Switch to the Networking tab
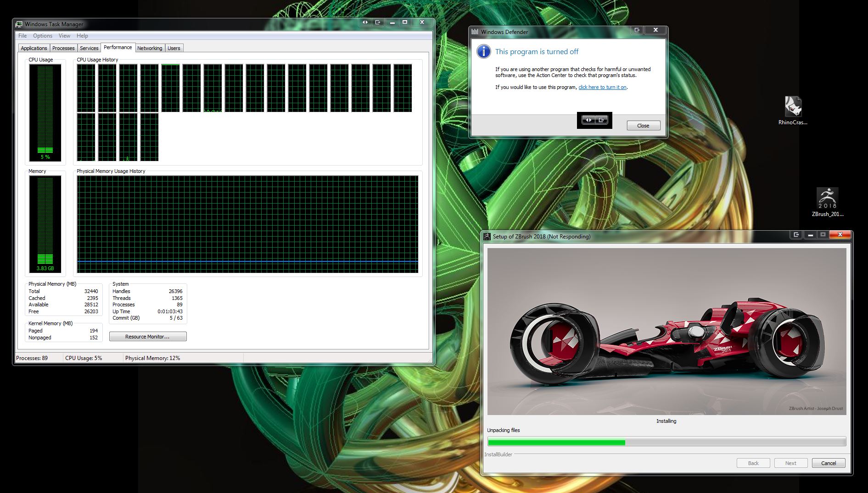868x493 pixels. click(x=150, y=48)
